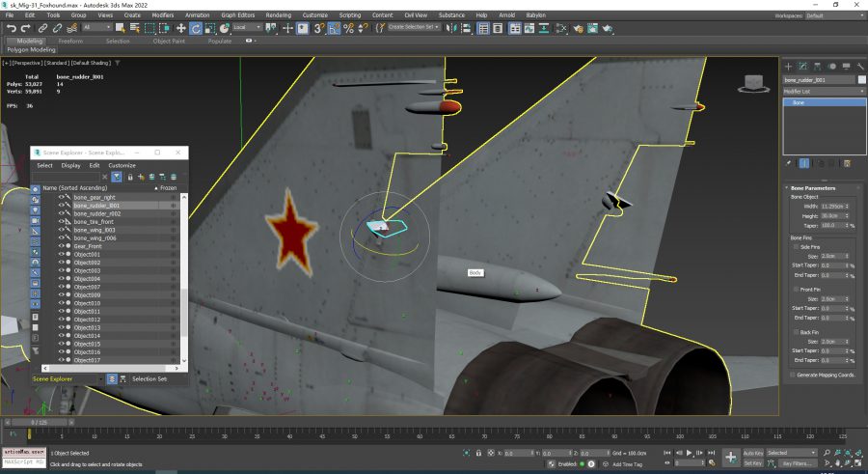Toggle the 3D Snaps icon
The image size is (868, 474).
319,28
